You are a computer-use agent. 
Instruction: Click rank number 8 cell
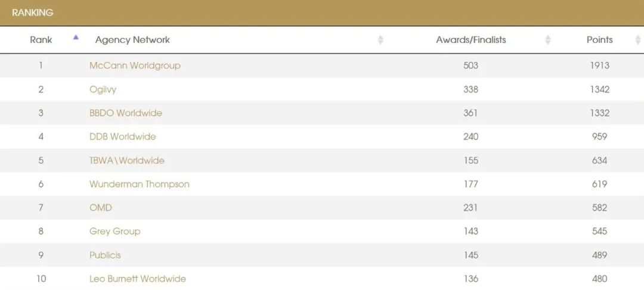[x=41, y=232]
